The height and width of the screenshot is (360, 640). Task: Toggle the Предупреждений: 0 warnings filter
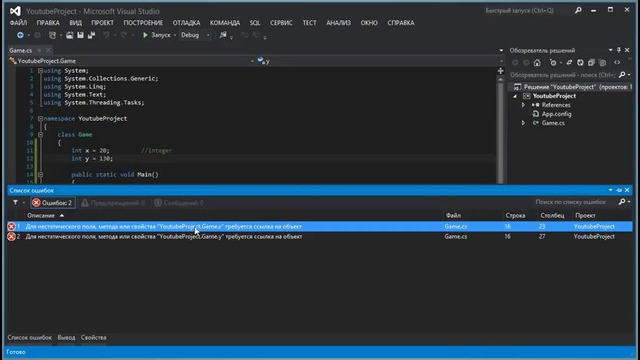(x=113, y=203)
